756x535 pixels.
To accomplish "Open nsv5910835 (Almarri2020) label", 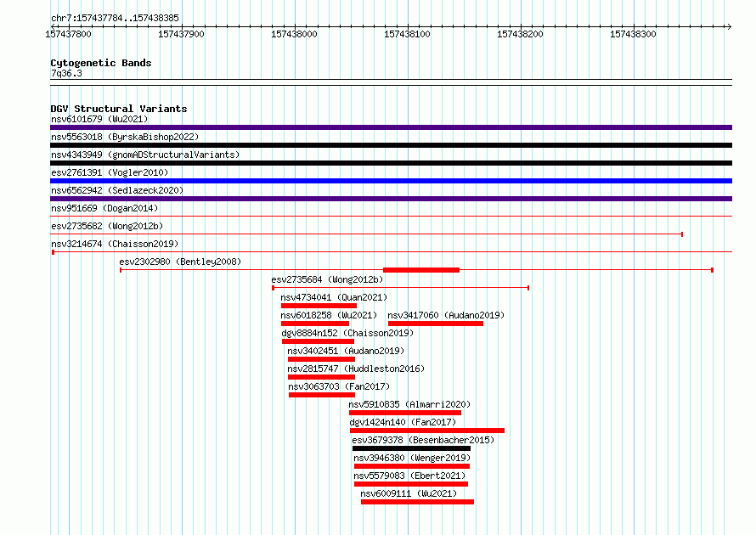I will coord(409,404).
